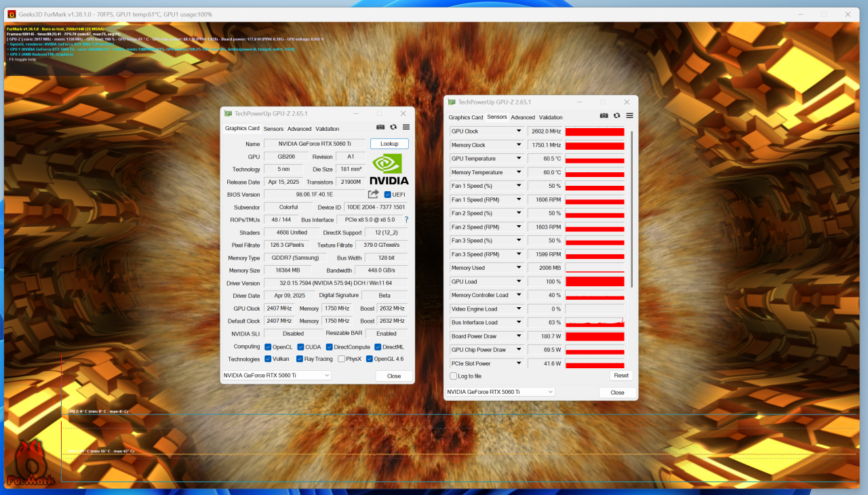Screen dimensions: 868x495
Task: Open the GPU Temperature sensor dropdown
Action: point(519,159)
